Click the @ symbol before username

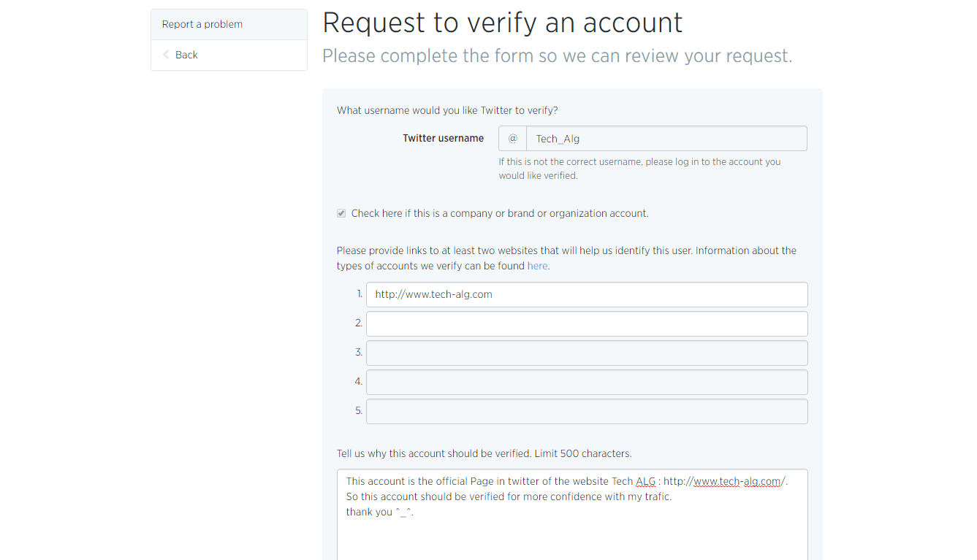[512, 138]
